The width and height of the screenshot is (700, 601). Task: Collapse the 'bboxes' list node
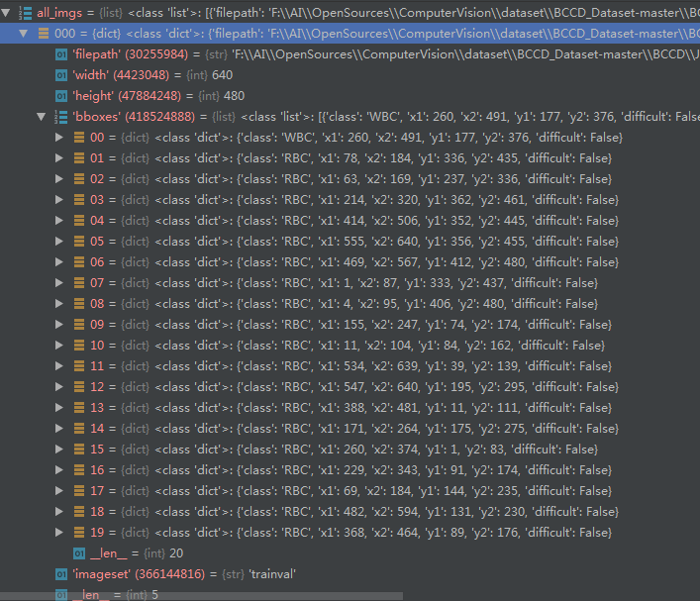click(x=41, y=117)
